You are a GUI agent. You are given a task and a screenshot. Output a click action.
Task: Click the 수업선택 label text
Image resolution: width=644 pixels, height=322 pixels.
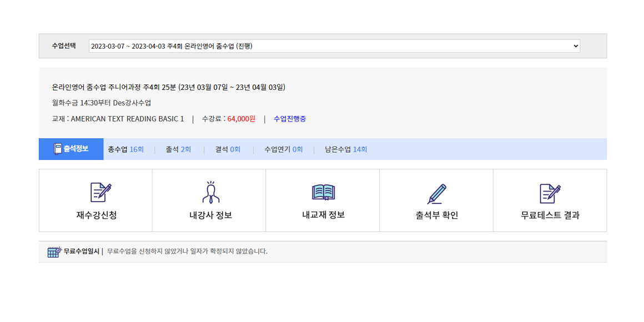[x=64, y=46]
